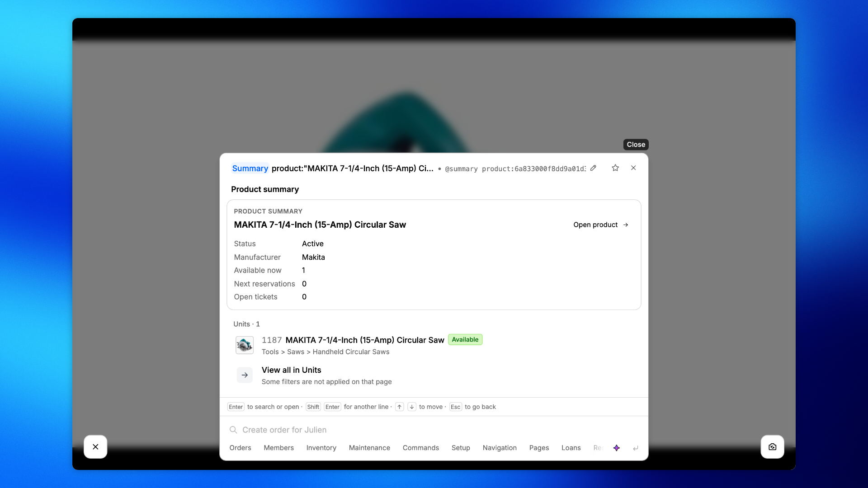This screenshot has height=488, width=868.
Task: Click the X button at bottom left
Action: (95, 447)
